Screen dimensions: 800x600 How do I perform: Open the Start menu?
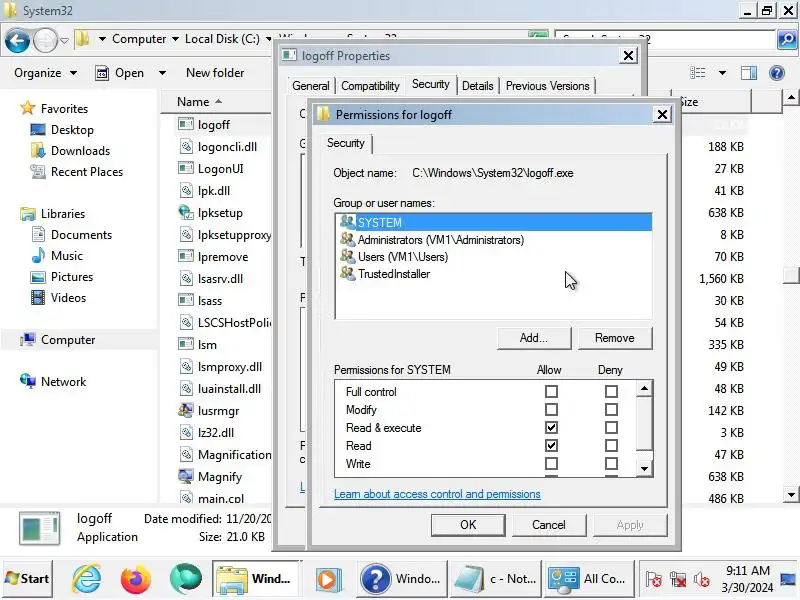point(28,579)
